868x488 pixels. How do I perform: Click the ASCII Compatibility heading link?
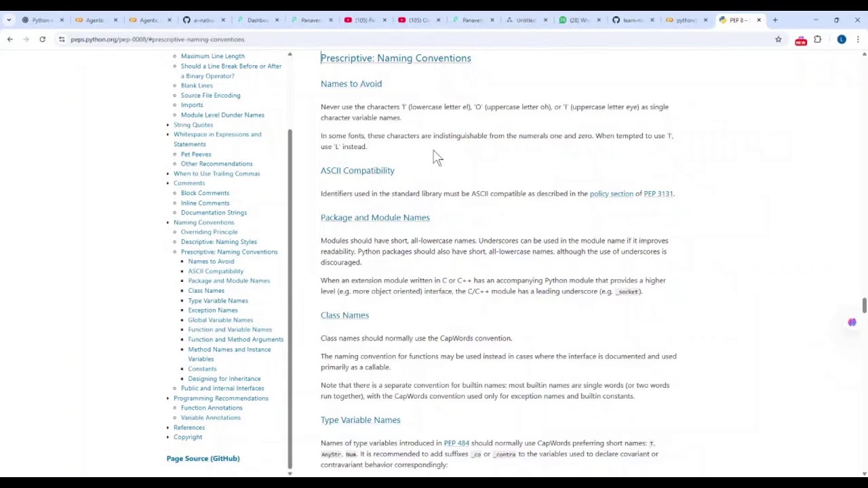[357, 171]
